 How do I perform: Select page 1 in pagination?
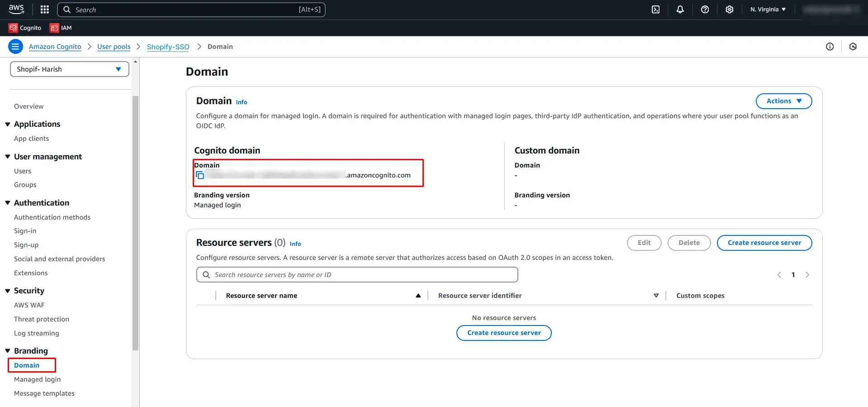tap(793, 275)
